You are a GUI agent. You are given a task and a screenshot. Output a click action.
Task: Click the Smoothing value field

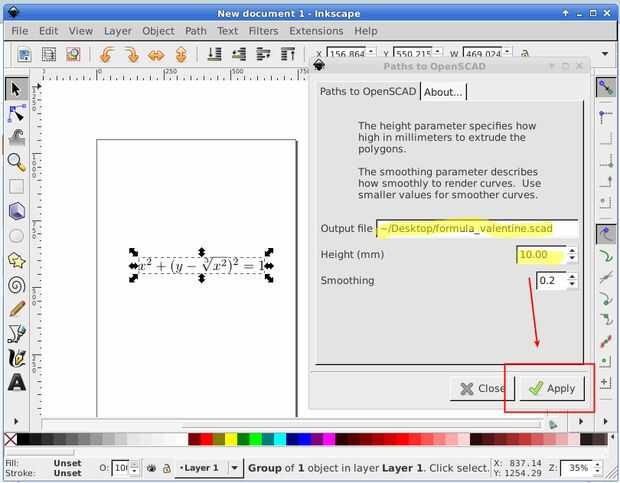[x=552, y=281]
